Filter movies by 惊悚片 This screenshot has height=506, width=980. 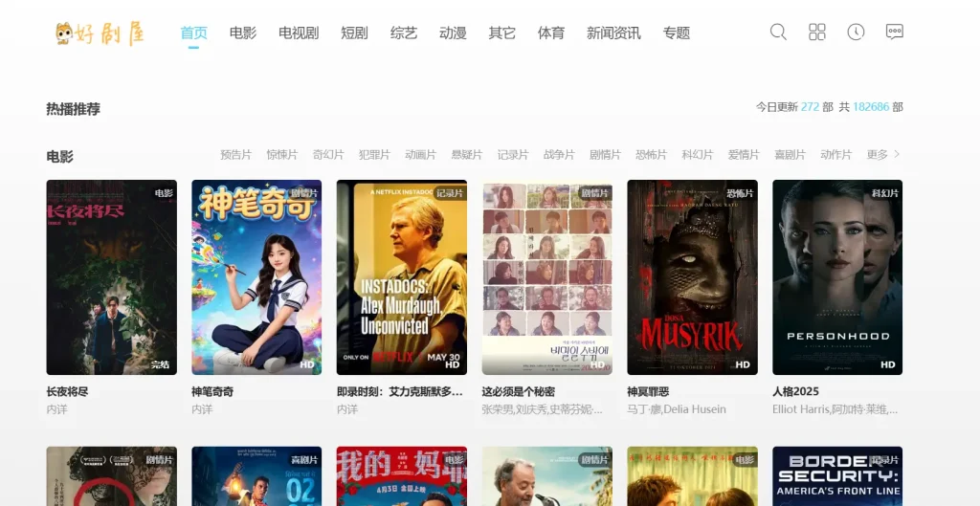coord(282,155)
